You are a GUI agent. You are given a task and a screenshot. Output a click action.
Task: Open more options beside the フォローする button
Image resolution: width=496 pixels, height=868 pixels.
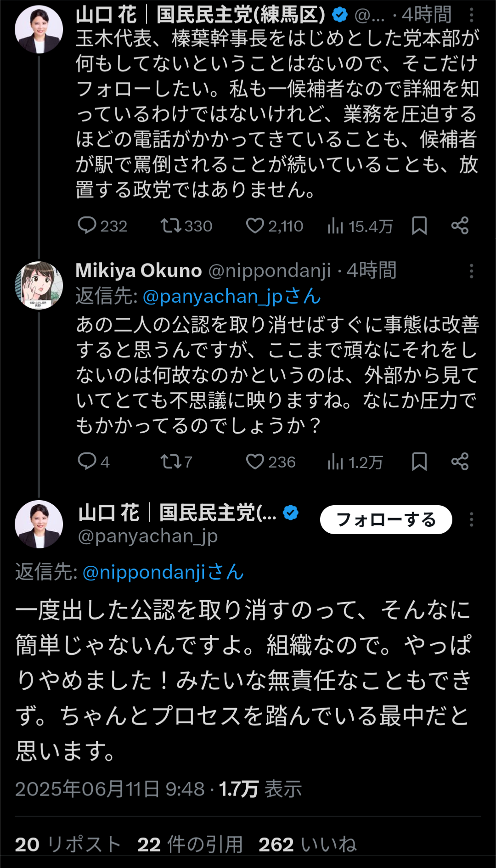click(471, 519)
